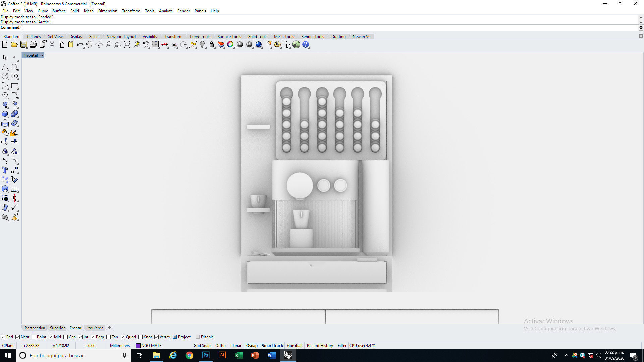644x362 pixels.
Task: Toggle Osnap in status bar
Action: [252, 346]
